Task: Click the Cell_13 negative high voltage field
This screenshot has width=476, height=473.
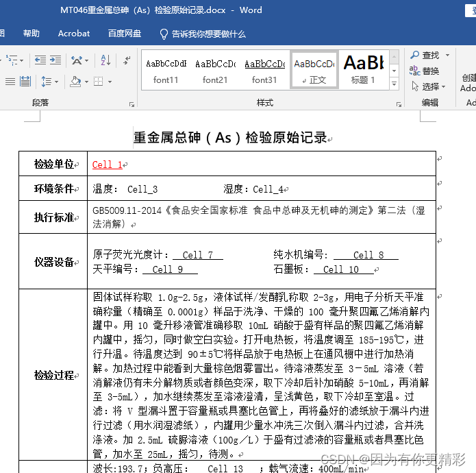Action: [225, 469]
